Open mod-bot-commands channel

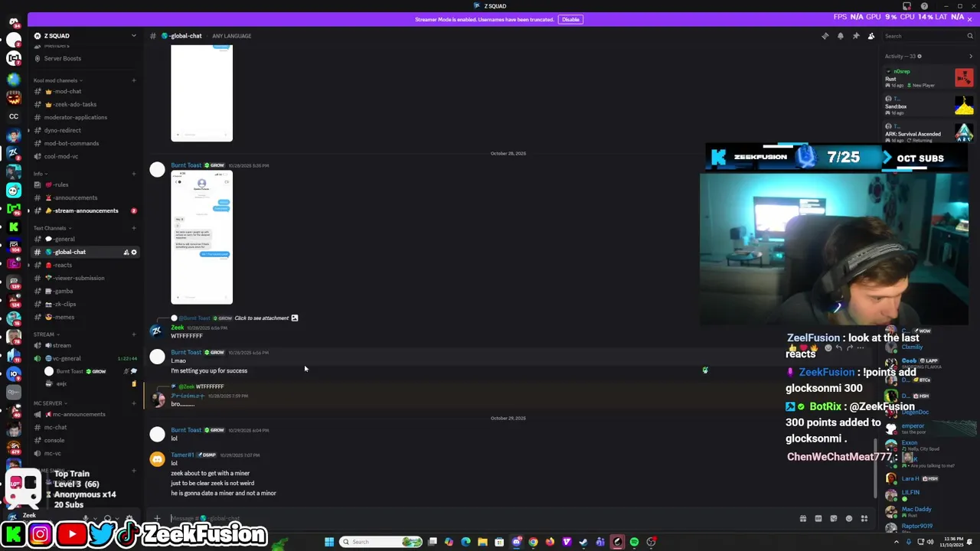(84, 143)
